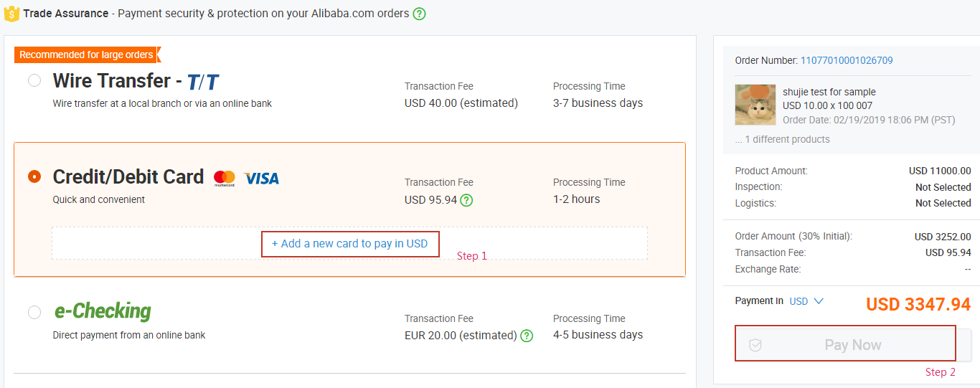Viewport: 980px width, 388px height.
Task: Click the Pay Now button
Action: (852, 345)
